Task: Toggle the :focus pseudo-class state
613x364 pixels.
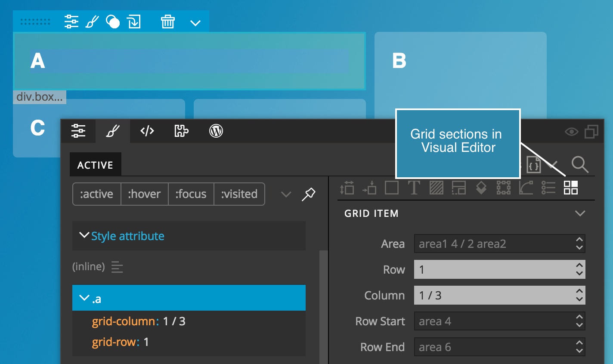Action: point(191,194)
